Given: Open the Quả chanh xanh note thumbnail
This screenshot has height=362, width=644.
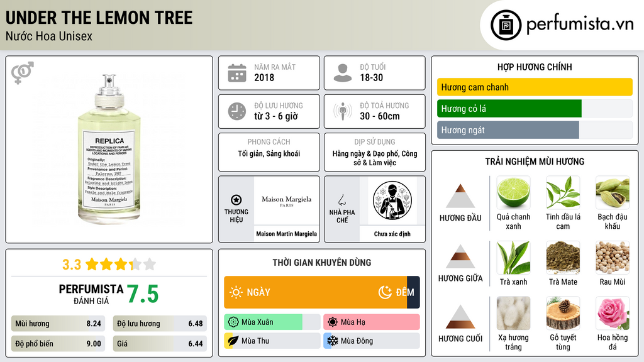Looking at the screenshot, I should [x=513, y=192].
